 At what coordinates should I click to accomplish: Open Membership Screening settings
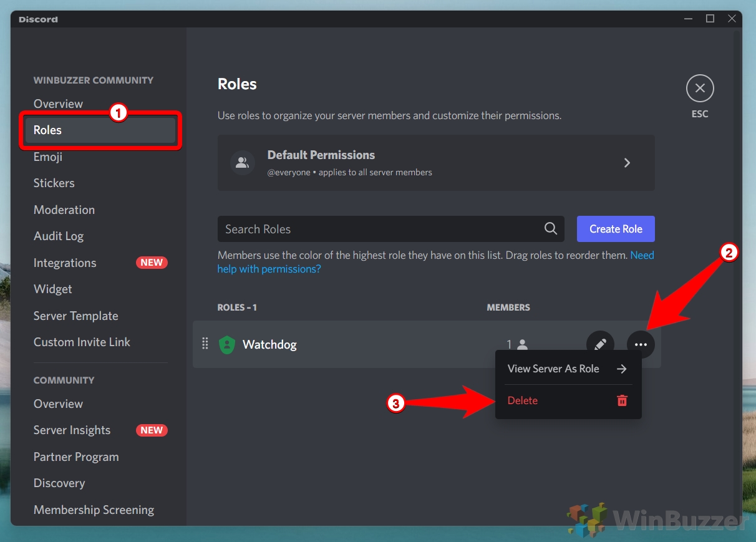[x=94, y=510]
